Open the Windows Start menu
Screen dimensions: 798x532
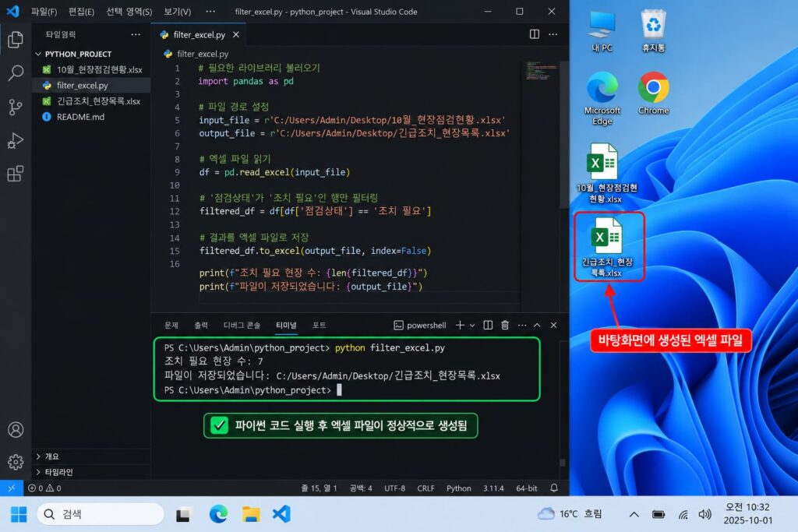point(19,514)
